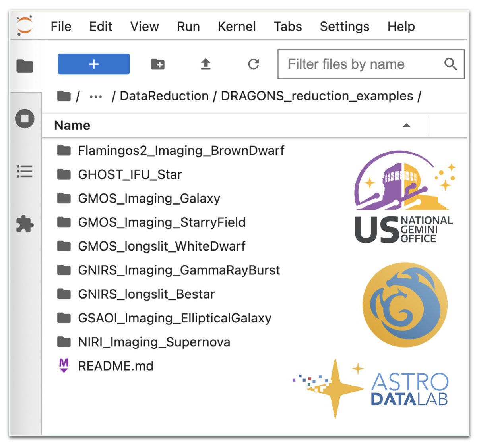Expand the collapsed breadcrumb ellipsis
The image size is (477, 448).
coord(95,96)
